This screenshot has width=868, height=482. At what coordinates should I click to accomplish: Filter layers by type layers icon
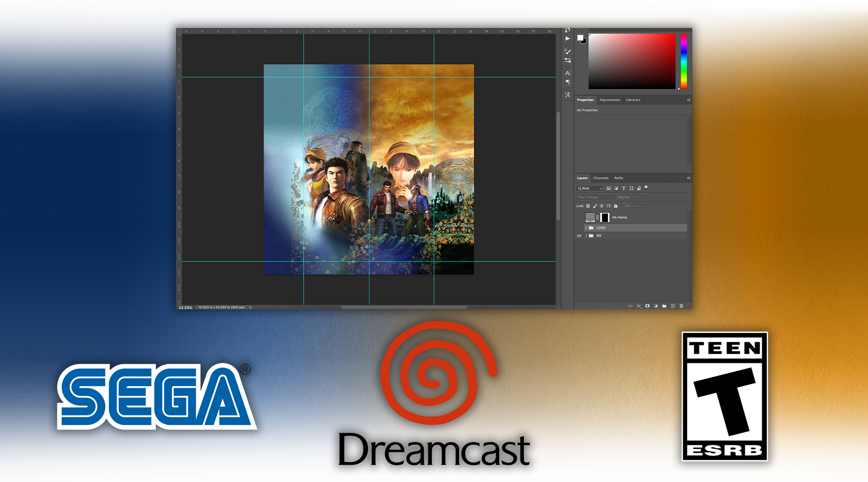(623, 188)
